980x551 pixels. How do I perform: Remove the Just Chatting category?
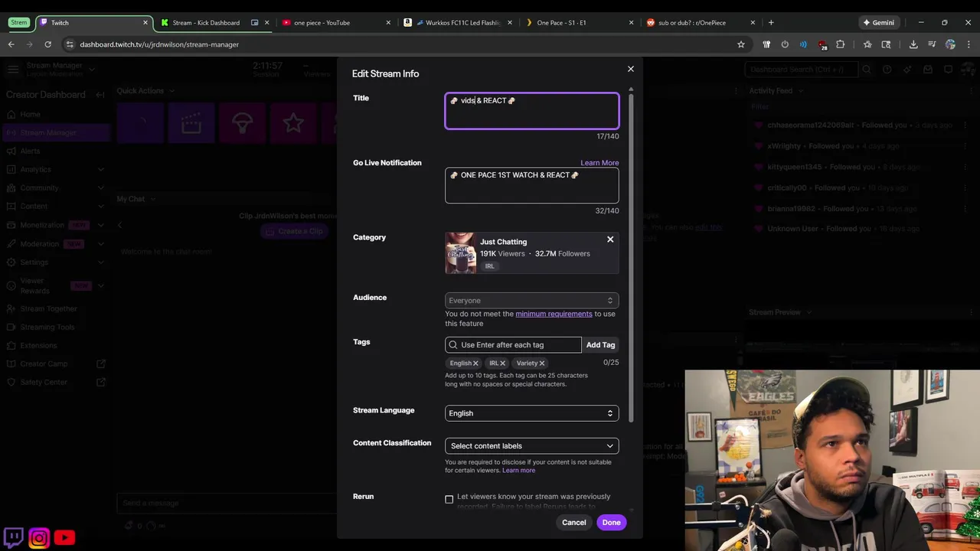610,240
